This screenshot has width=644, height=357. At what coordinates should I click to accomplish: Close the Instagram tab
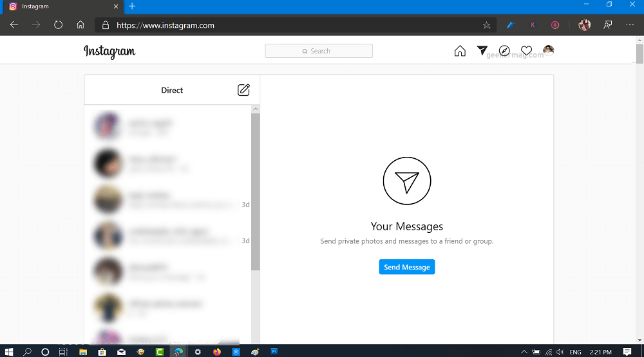click(116, 6)
